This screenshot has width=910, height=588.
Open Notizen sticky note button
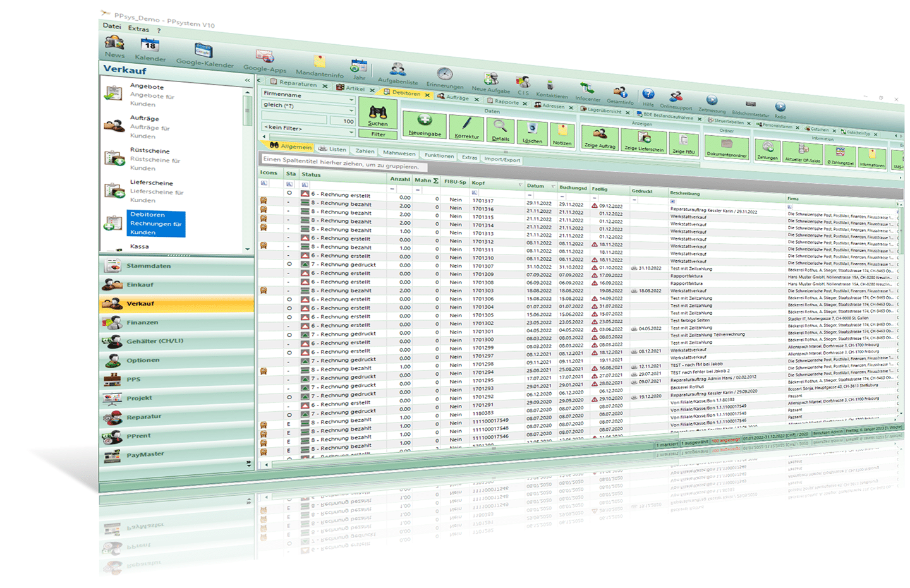(x=562, y=135)
